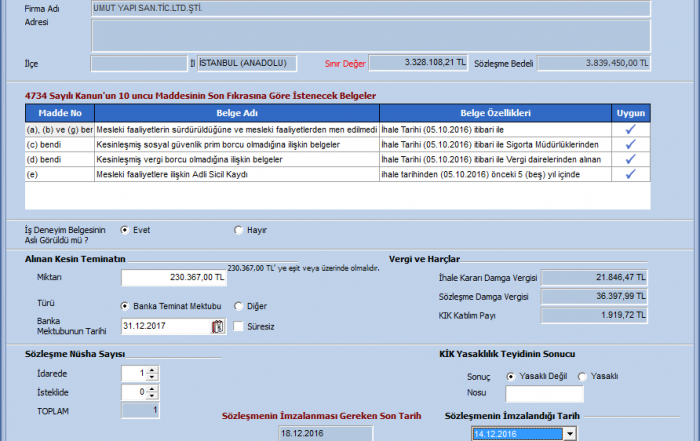Click the Uygun checkmark for (e) row
The image size is (700, 441).
click(630, 174)
